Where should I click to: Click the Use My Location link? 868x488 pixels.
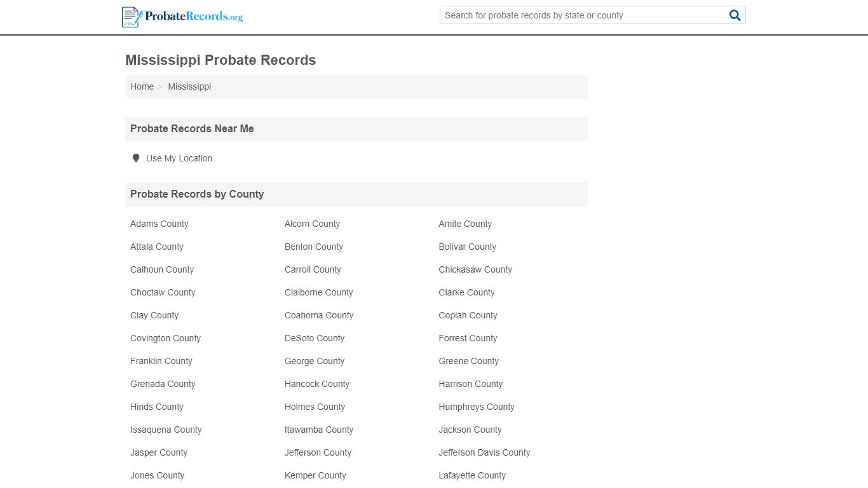click(x=179, y=158)
